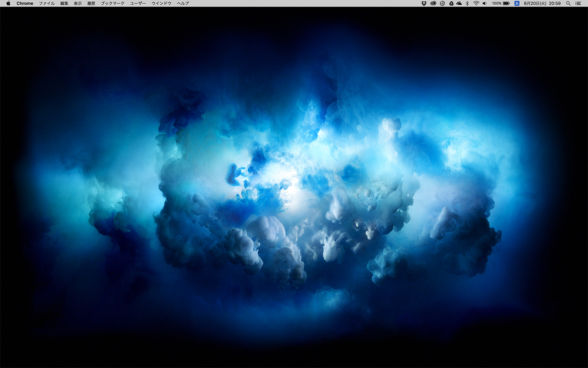
Task: Open the Japanese input source menu
Action: (x=517, y=3)
